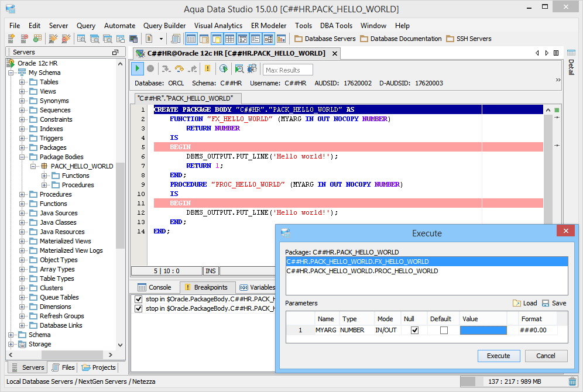Screen dimensions: 583x392
Task: Cancel the Execute dialog
Action: click(x=546, y=356)
